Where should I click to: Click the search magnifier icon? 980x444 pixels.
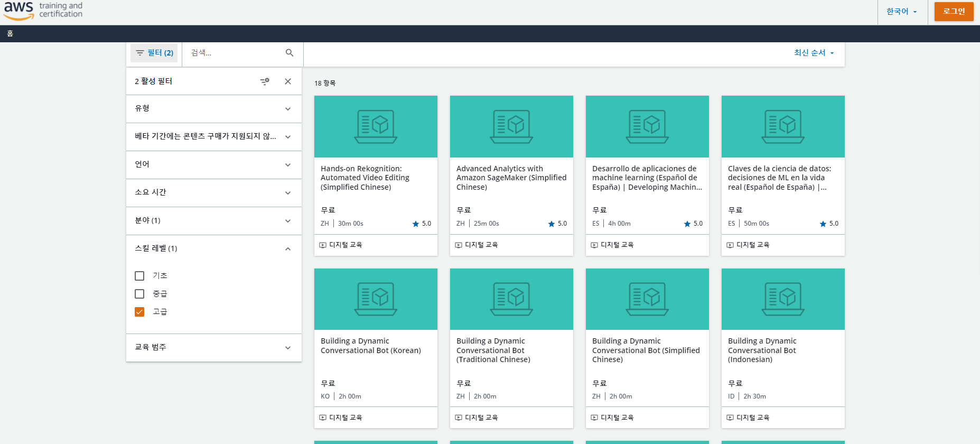click(x=290, y=53)
